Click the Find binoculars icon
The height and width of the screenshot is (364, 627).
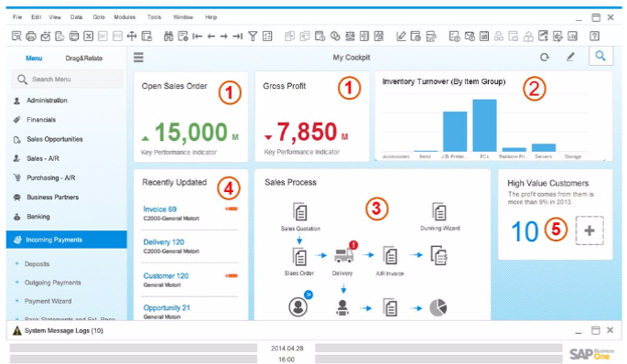pos(168,37)
